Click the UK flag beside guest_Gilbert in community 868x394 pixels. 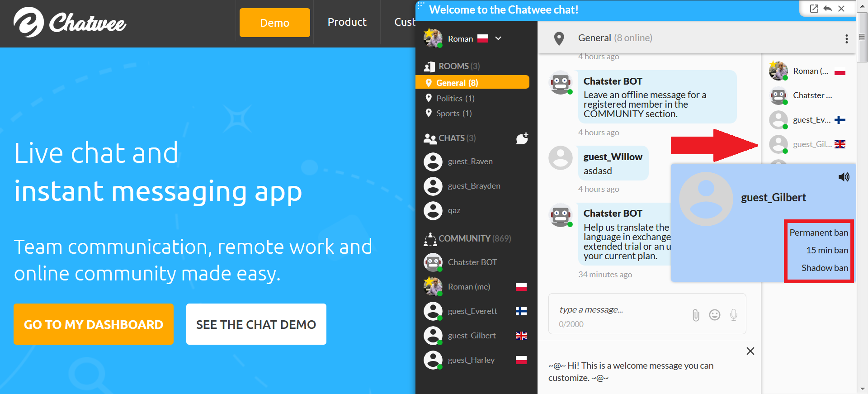coord(521,336)
